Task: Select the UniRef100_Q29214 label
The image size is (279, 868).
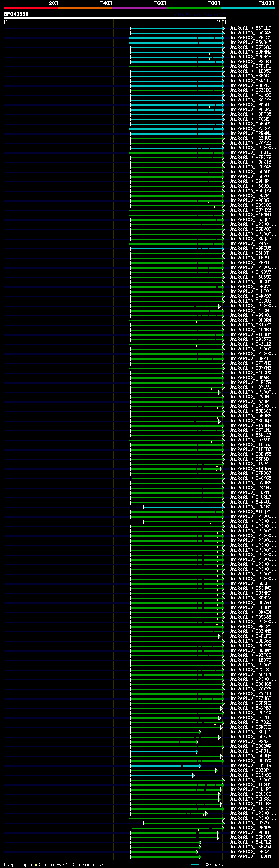Action: click(250, 693)
